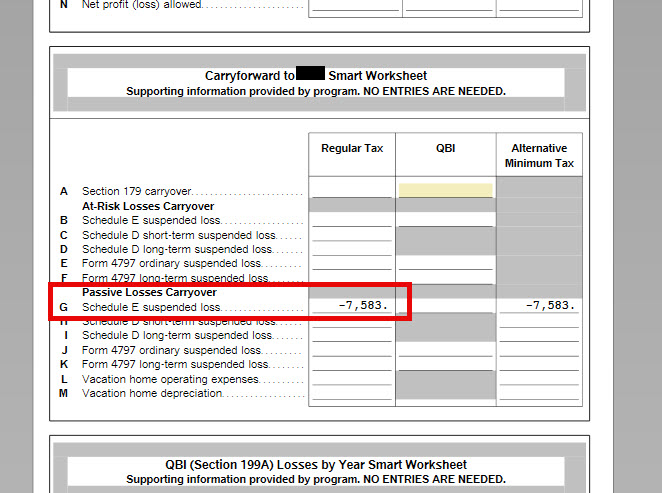Click Net profit (loss) allowed label
This screenshot has width=662, height=493.
click(x=141, y=5)
